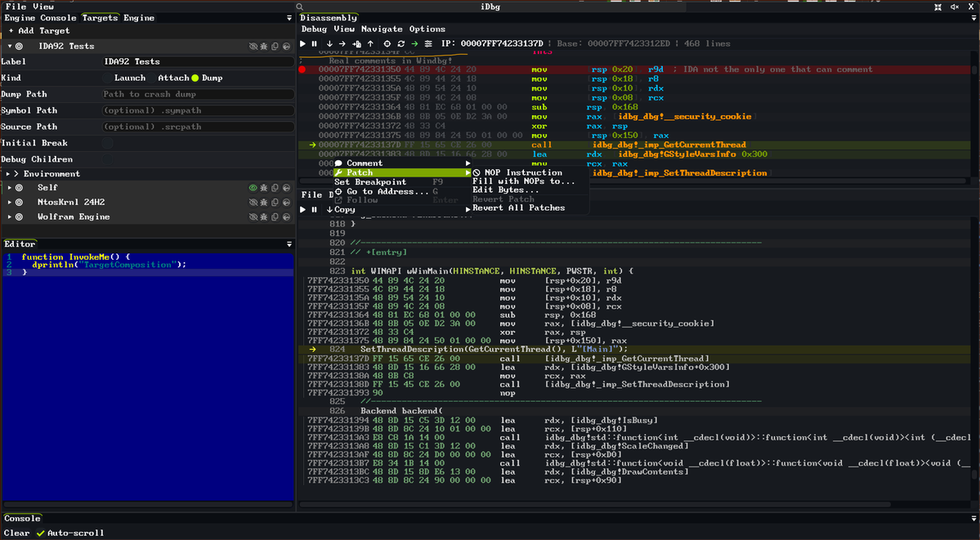Image resolution: width=980 pixels, height=540 pixels.
Task: Open the Targets panel dropdown arrow
Action: pos(289,18)
